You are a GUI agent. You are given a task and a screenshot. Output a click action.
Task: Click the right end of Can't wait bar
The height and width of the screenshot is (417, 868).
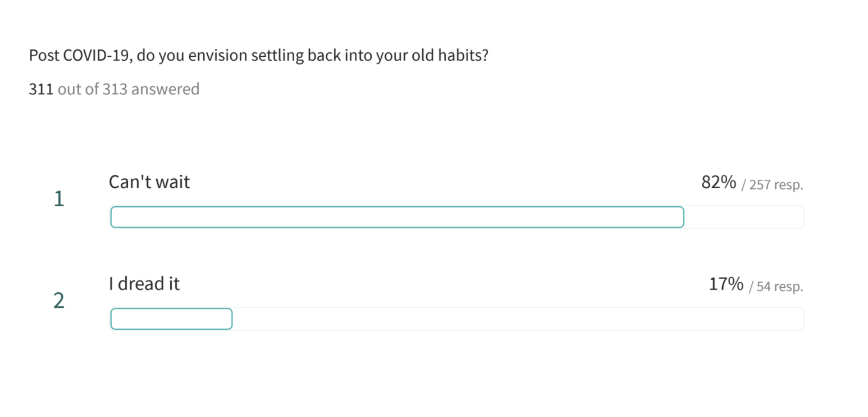800,217
